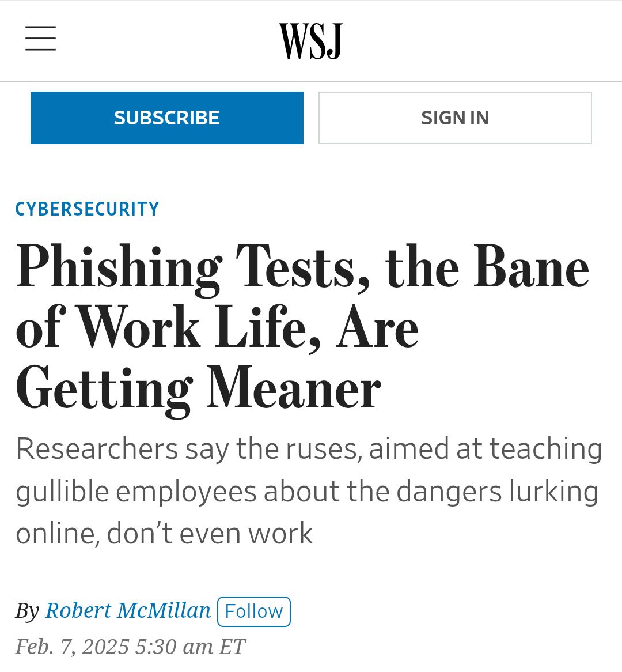Tap the Follow button next to the byline
Image resolution: width=622 pixels, height=672 pixels.
click(253, 611)
